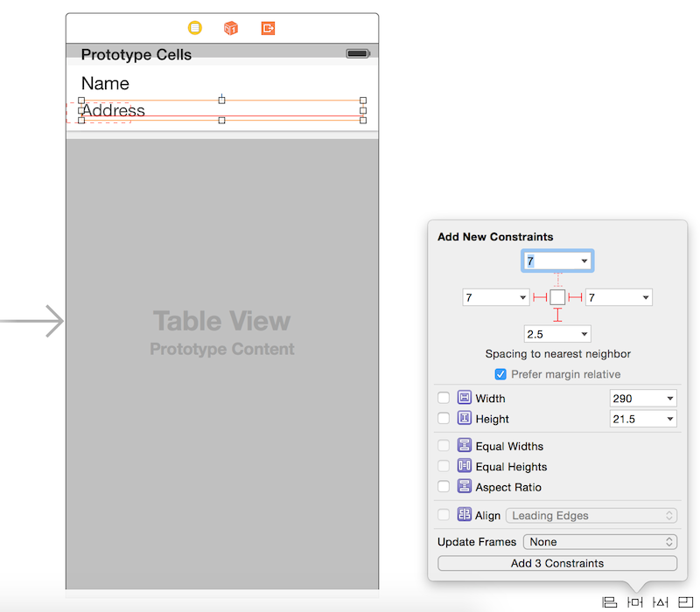Check the Height constraint checkbox
The width and height of the screenshot is (700, 612).
pyautogui.click(x=444, y=419)
